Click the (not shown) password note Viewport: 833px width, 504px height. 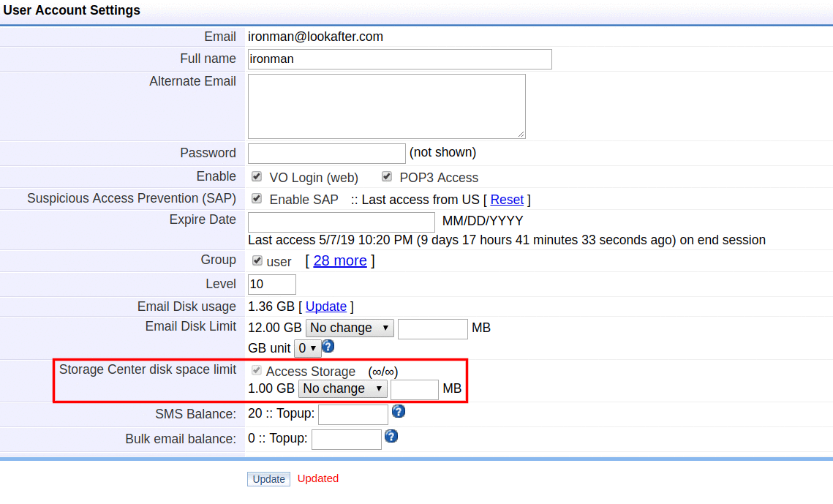click(442, 152)
